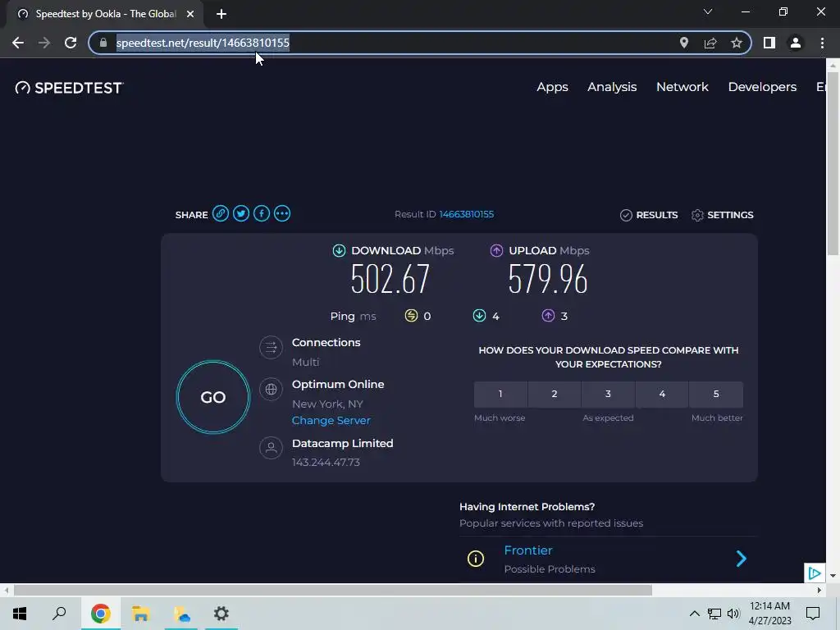Open taskbar search
The width and height of the screenshot is (840, 630).
tap(59, 614)
